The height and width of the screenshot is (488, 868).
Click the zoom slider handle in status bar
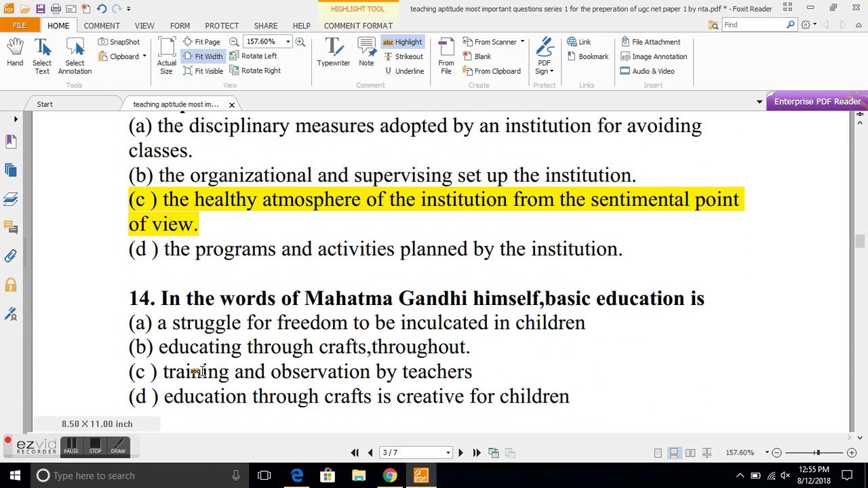click(817, 453)
